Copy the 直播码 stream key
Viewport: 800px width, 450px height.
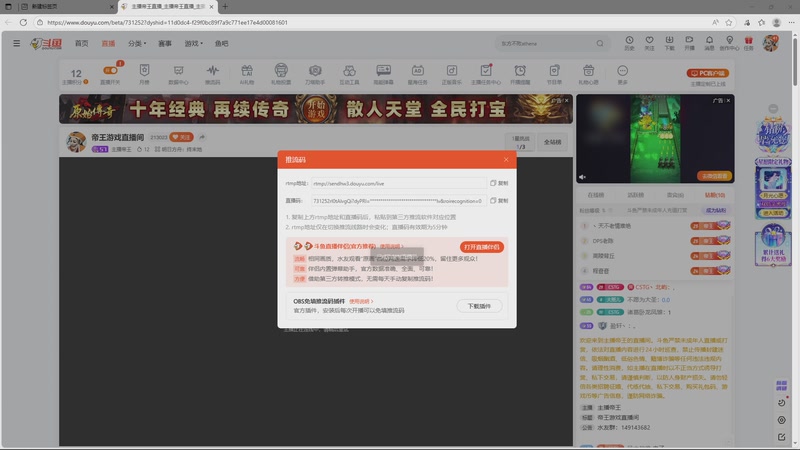pos(499,201)
